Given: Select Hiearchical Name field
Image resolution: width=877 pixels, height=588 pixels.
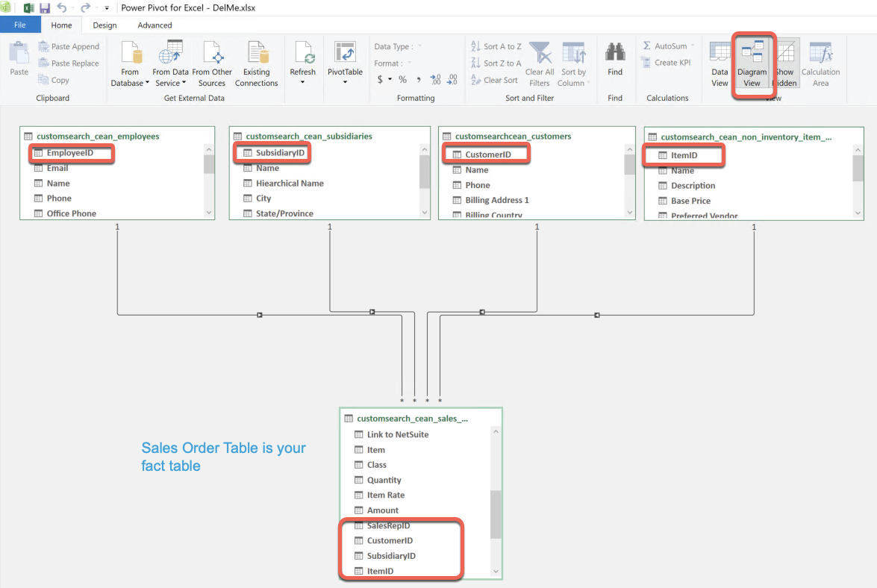Looking at the screenshot, I should tap(290, 184).
